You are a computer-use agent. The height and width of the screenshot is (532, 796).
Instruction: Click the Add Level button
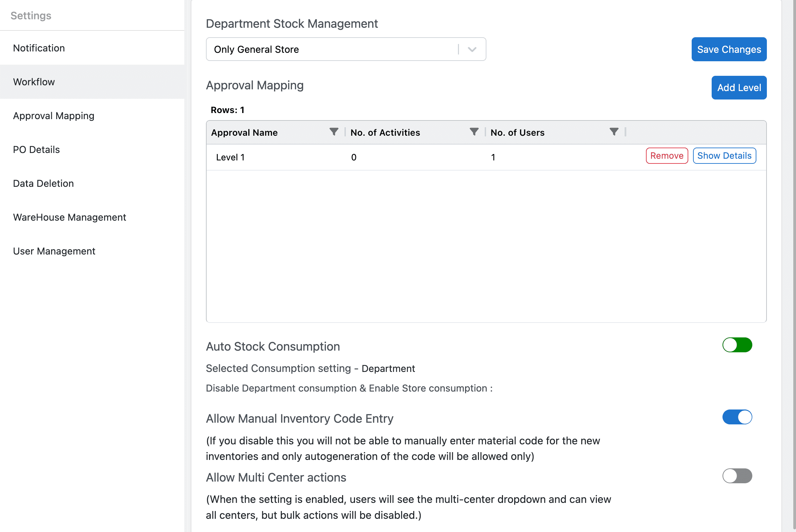739,88
